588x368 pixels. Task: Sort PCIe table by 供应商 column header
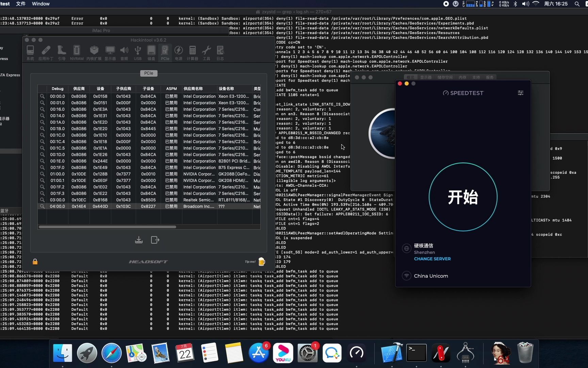(79, 89)
